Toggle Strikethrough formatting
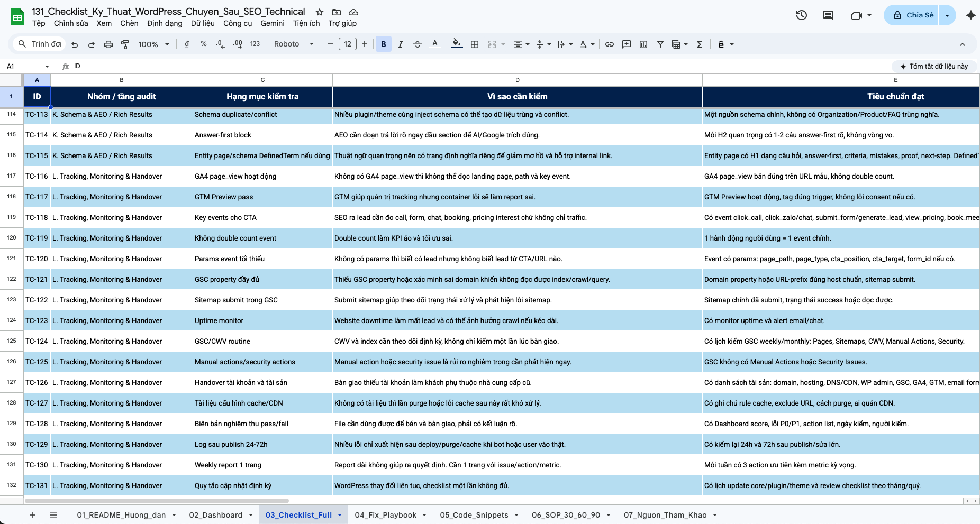 pos(418,44)
